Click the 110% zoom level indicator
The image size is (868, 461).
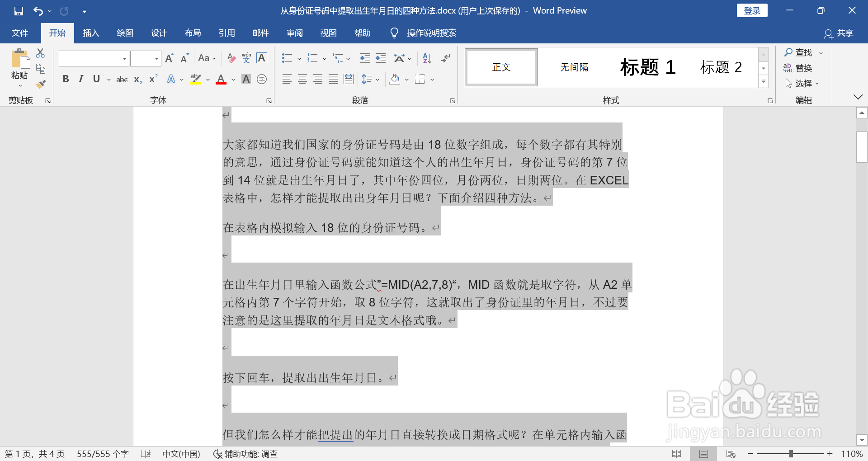point(852,454)
